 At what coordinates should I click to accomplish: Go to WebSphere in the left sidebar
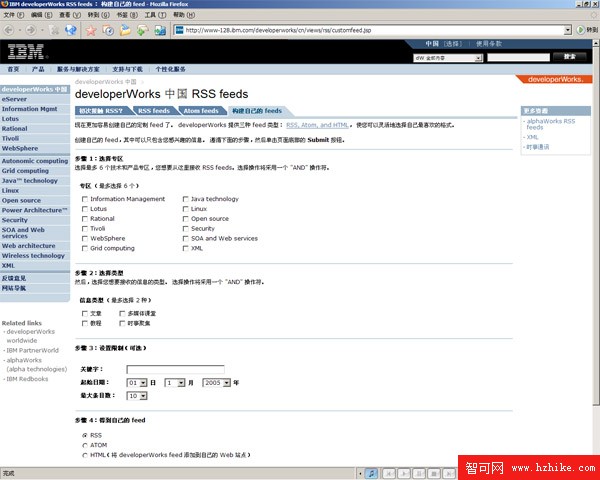coord(20,149)
